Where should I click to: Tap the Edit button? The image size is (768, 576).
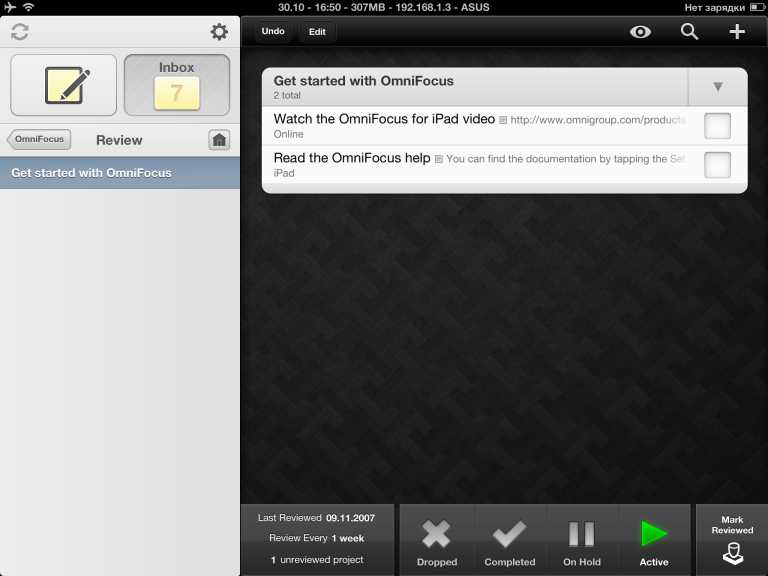pyautogui.click(x=317, y=32)
